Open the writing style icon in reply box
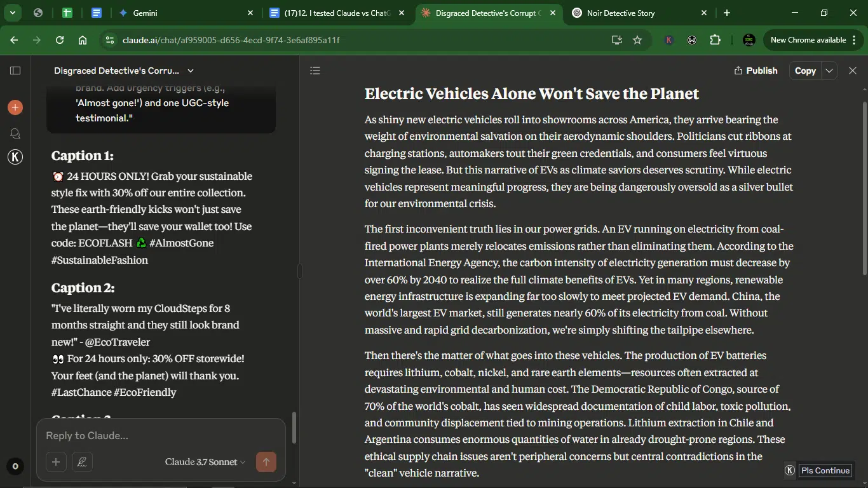Screen dimensions: 868x488 click(82, 462)
